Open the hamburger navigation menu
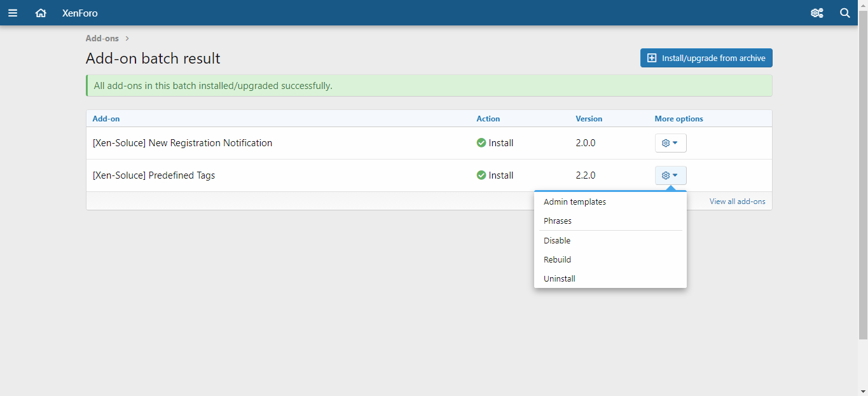The width and height of the screenshot is (868, 396). click(13, 13)
